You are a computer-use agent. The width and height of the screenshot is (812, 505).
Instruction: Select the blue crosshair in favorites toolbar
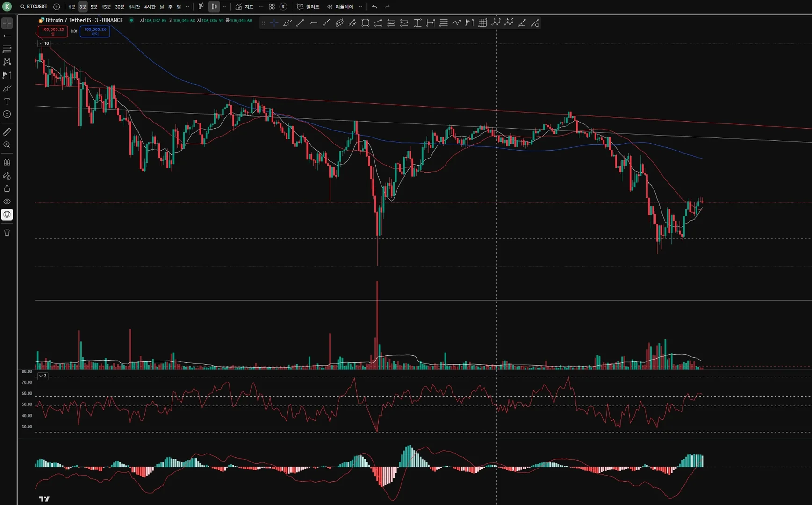(274, 22)
